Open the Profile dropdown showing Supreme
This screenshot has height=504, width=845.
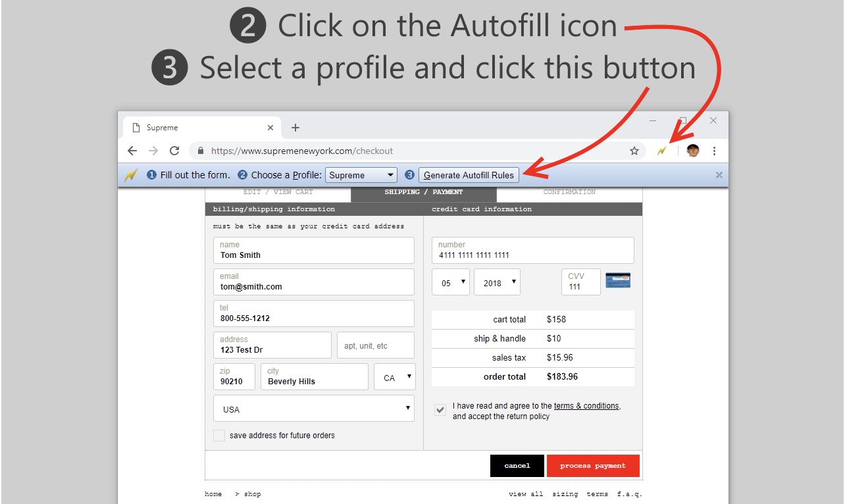tap(361, 175)
